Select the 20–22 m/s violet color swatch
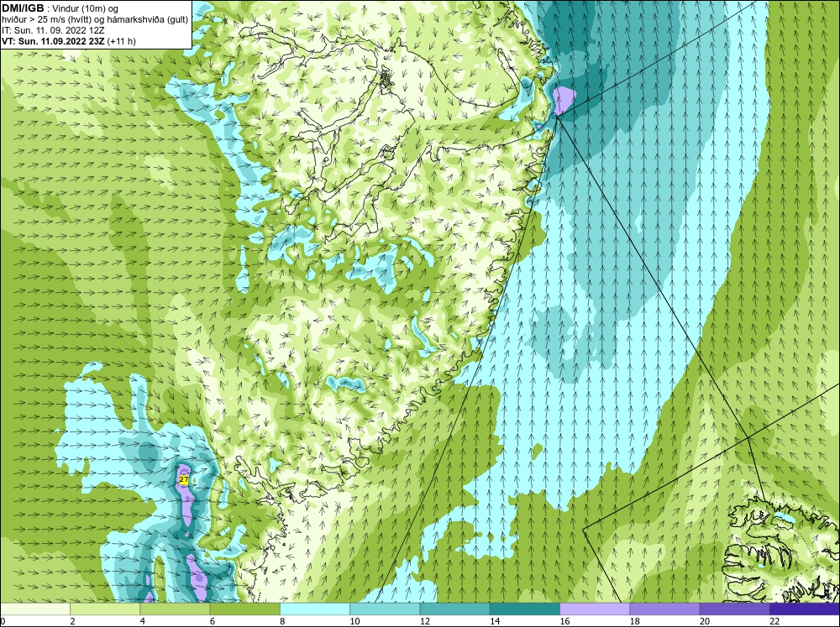 point(734,609)
